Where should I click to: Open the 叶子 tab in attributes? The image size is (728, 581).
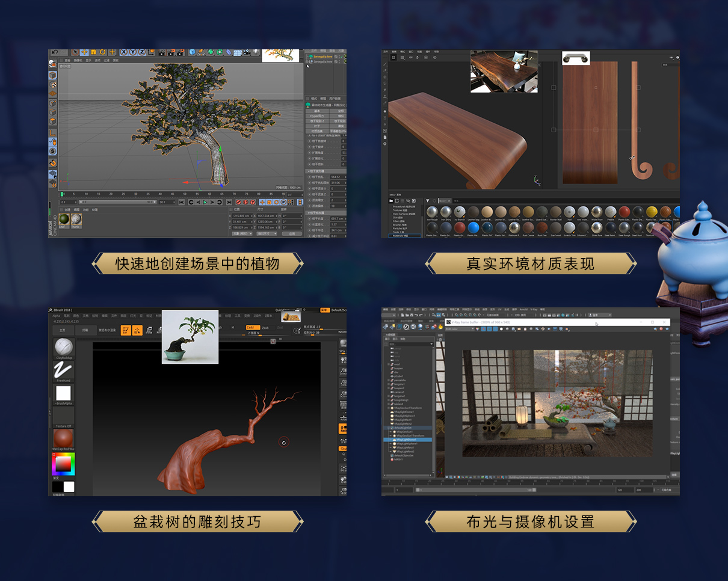pos(316,126)
